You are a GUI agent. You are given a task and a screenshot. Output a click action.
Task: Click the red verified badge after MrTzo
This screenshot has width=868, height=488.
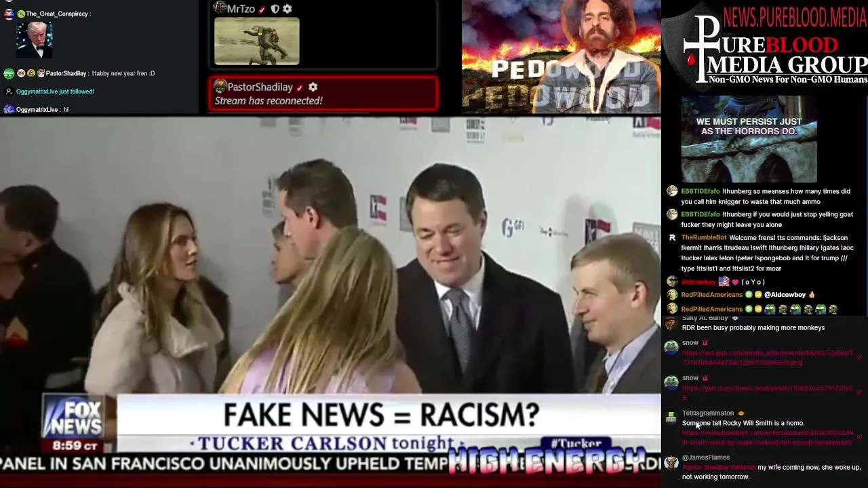click(262, 9)
